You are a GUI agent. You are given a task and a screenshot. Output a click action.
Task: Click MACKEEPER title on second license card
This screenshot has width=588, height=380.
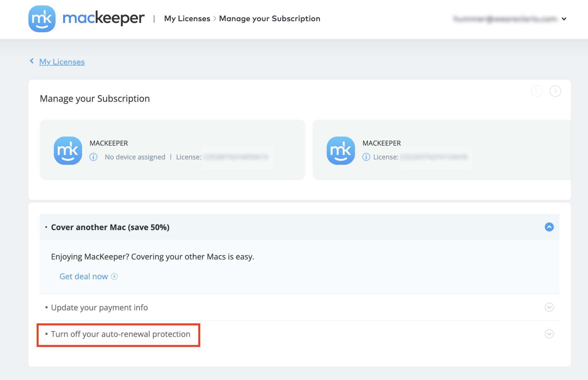click(x=382, y=143)
